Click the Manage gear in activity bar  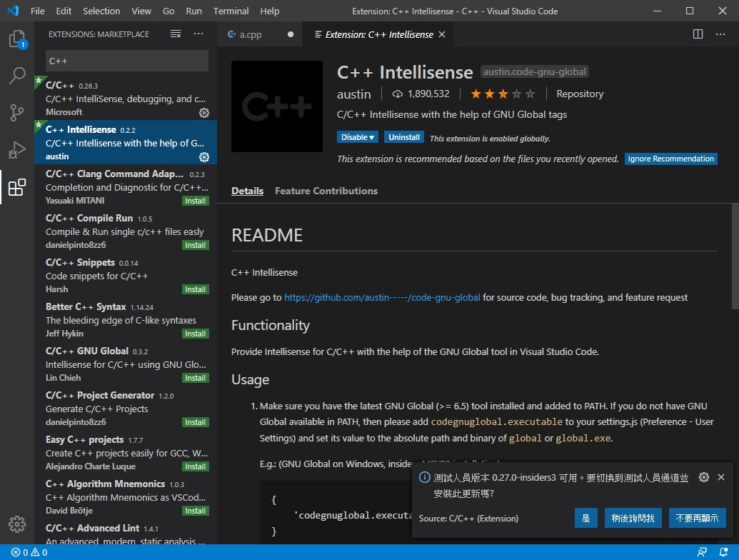[x=17, y=524]
